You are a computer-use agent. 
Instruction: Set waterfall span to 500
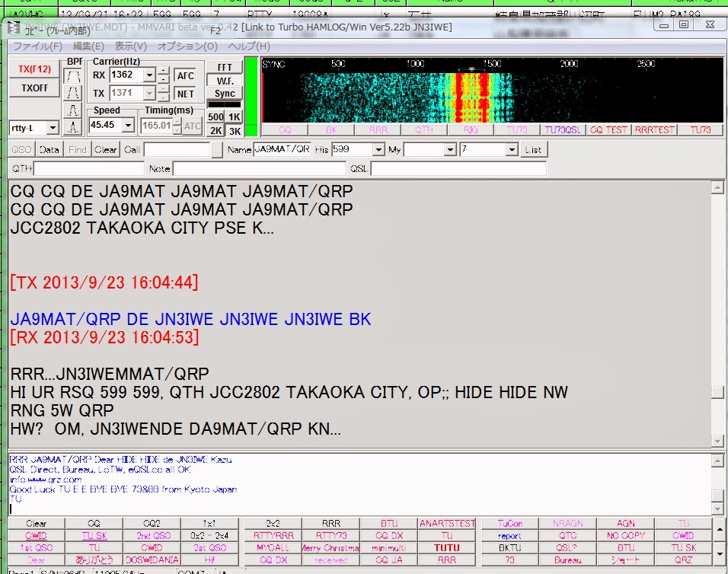[216, 116]
